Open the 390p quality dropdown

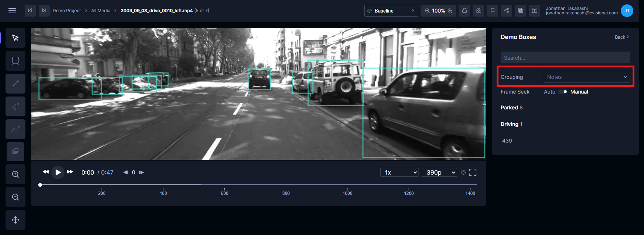click(439, 172)
